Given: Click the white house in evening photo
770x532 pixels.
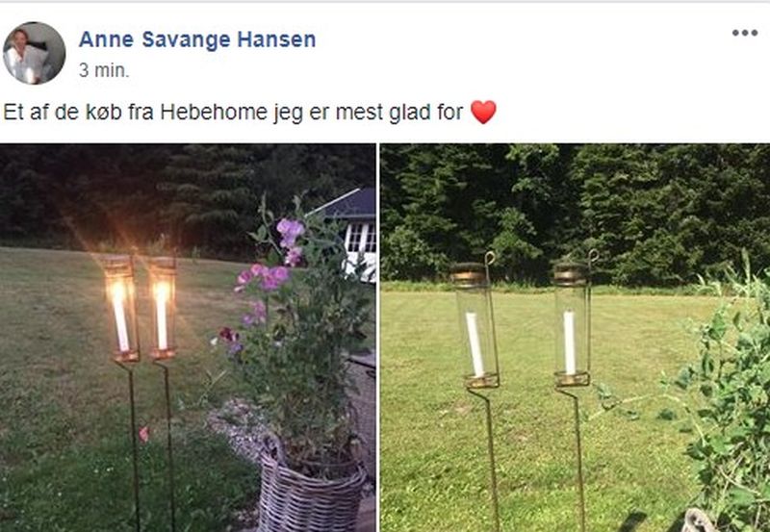Looking at the screenshot, I should click(x=354, y=233).
